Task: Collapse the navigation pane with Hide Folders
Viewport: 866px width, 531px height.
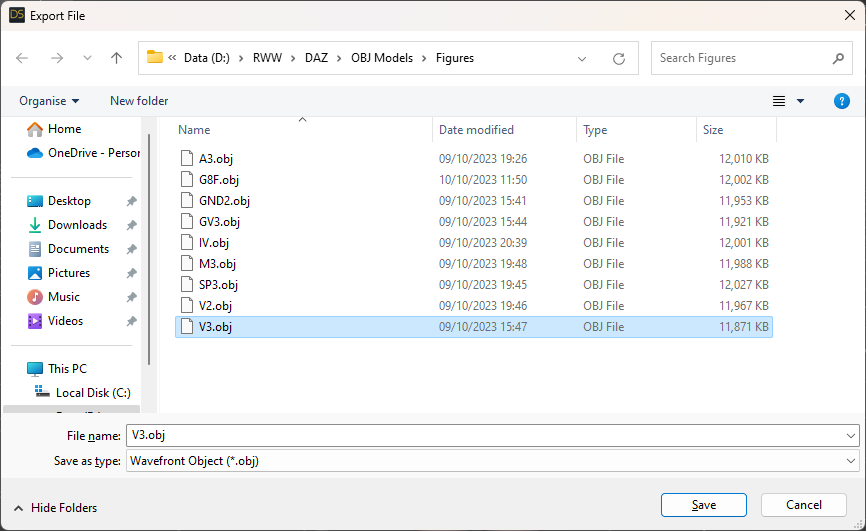Action: pos(56,508)
